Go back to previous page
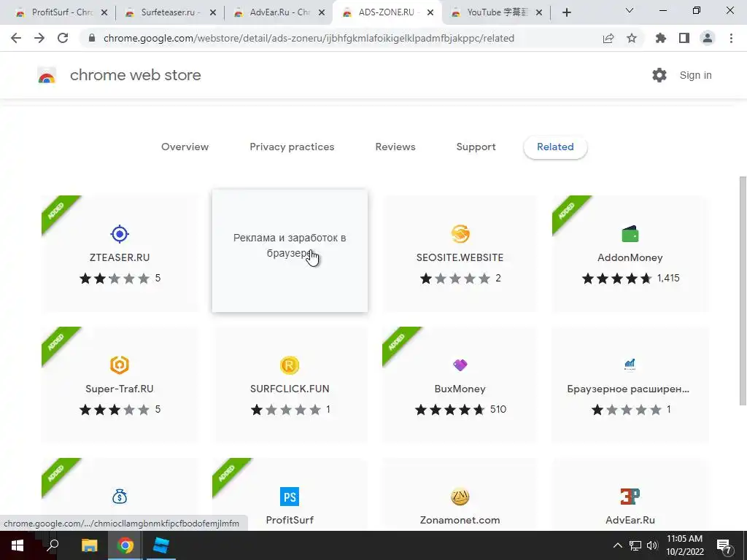 click(x=16, y=38)
